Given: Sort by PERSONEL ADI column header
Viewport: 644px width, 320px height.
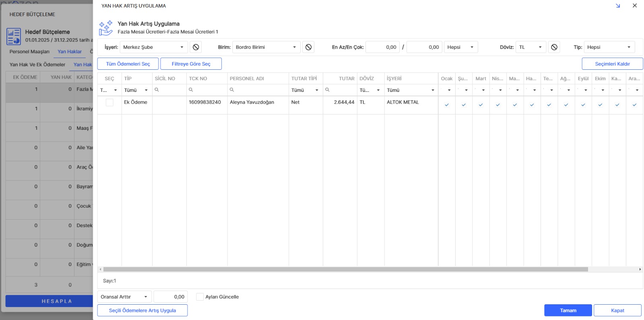Looking at the screenshot, I should 258,79.
